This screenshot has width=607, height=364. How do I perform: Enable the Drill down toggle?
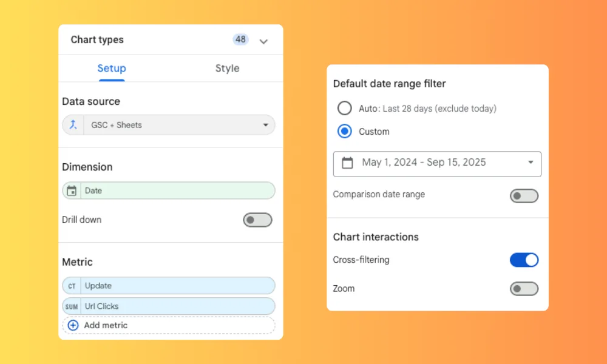pyautogui.click(x=257, y=220)
